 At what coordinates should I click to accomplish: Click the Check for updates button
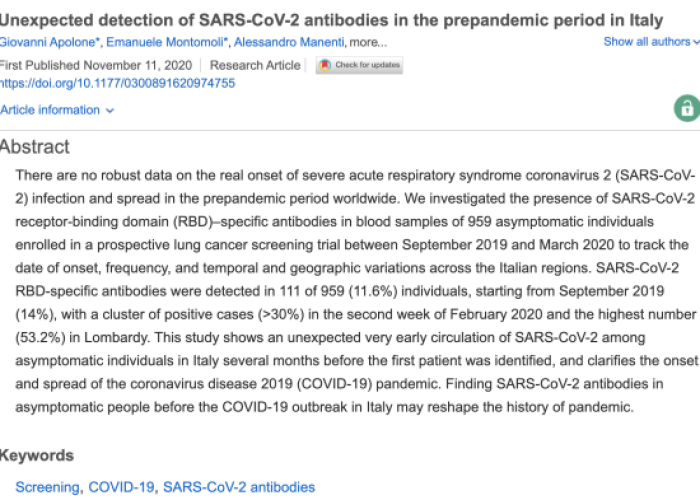tap(359, 65)
